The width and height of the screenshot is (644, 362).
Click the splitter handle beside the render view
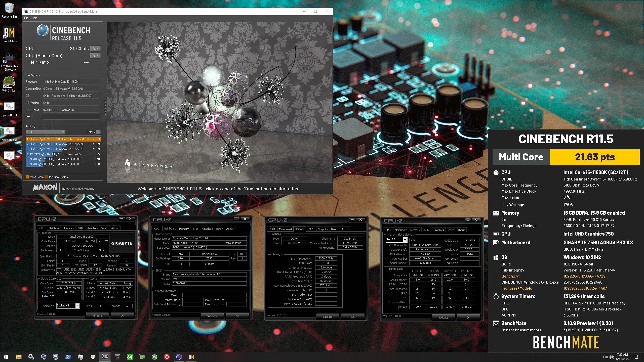pos(105,107)
